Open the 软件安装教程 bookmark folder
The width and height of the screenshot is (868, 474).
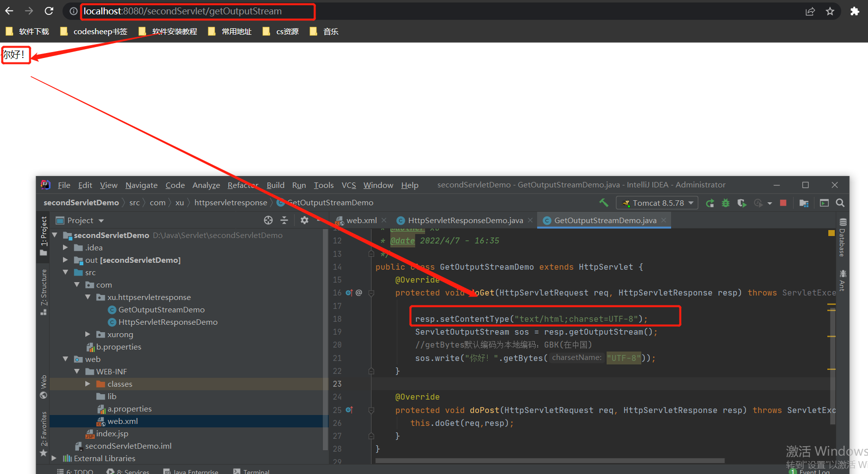pyautogui.click(x=168, y=31)
